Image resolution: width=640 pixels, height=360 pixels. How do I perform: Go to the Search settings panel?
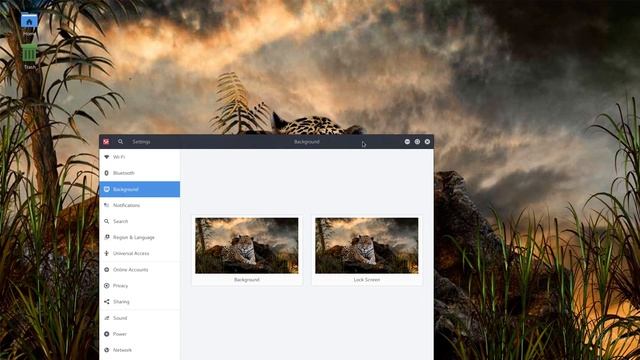pos(140,221)
